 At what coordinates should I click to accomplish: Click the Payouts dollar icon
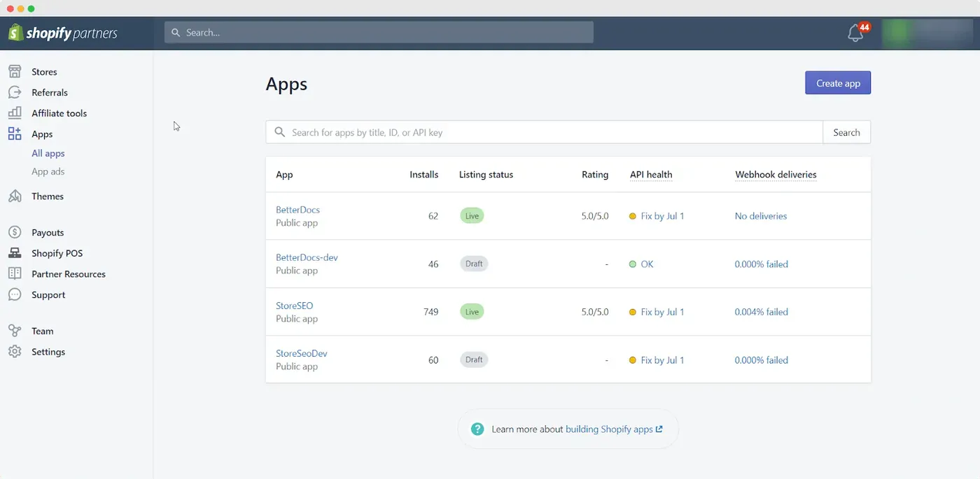[15, 232]
